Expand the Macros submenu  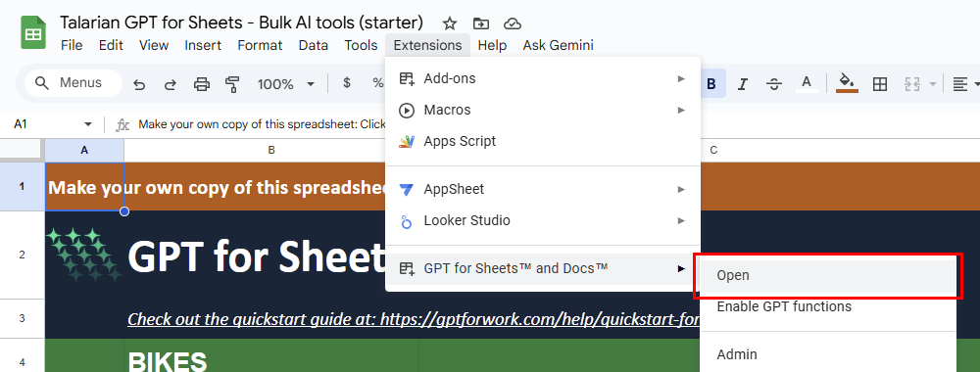(543, 110)
